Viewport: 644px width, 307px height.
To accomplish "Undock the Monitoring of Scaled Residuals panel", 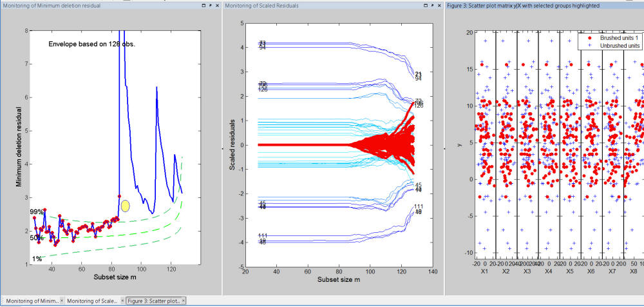I will [x=433, y=5].
